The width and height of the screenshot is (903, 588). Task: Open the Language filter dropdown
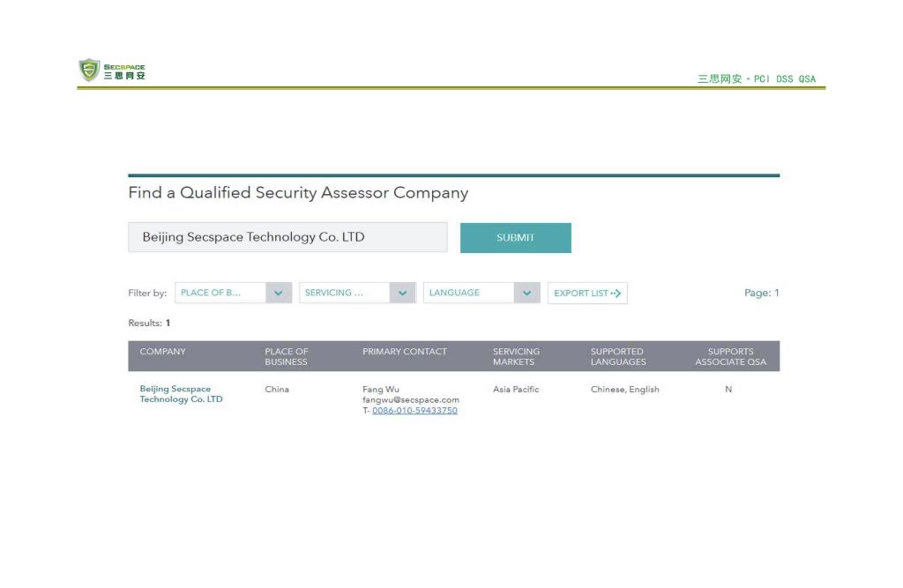coord(481,293)
